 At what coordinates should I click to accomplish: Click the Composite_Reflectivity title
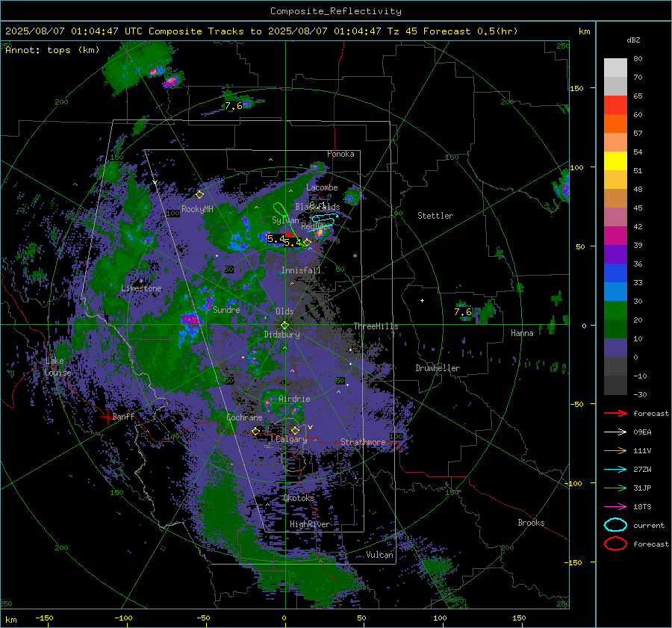[x=335, y=11]
